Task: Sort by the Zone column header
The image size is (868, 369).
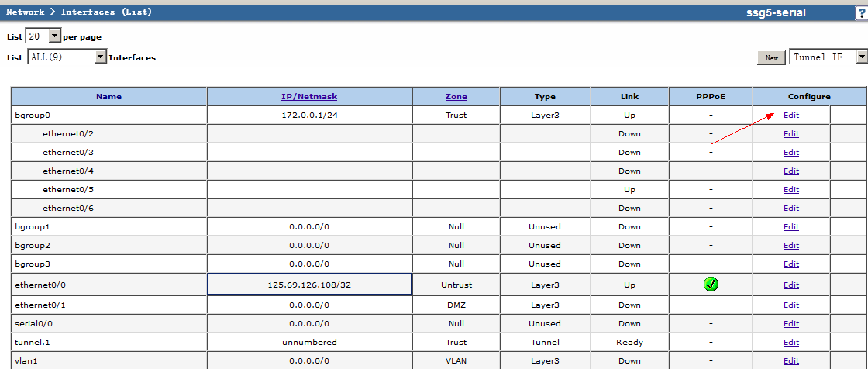Action: pyautogui.click(x=456, y=97)
